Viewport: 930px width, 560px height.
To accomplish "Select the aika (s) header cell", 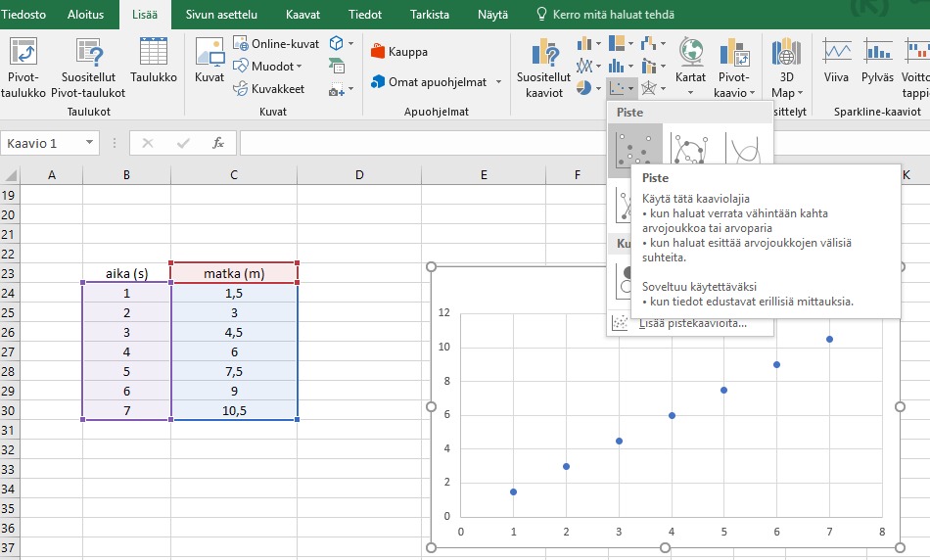I will (x=126, y=273).
